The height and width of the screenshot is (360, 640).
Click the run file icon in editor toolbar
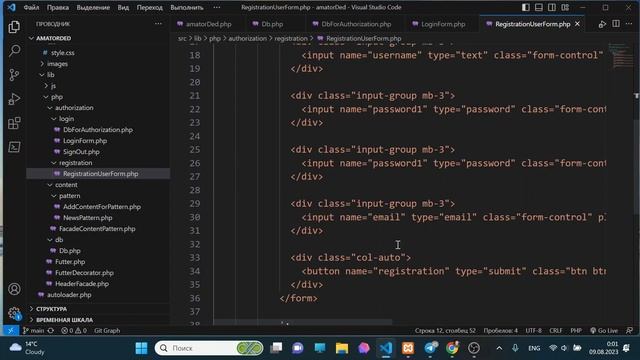tap(602, 24)
